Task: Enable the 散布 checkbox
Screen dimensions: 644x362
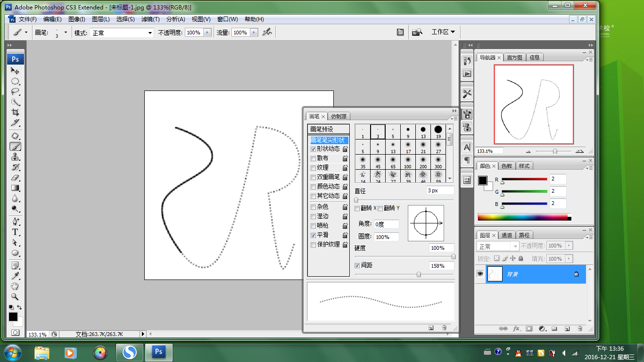Action: [x=314, y=158]
